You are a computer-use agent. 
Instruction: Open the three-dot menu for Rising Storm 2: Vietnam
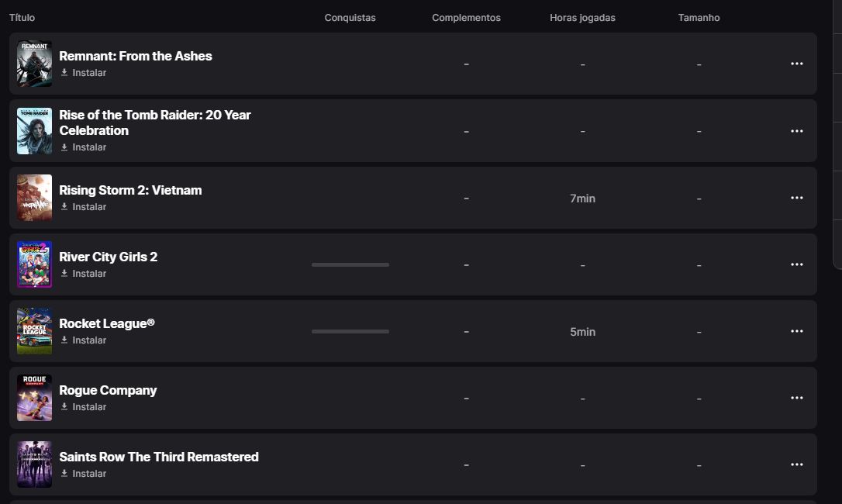pos(797,198)
